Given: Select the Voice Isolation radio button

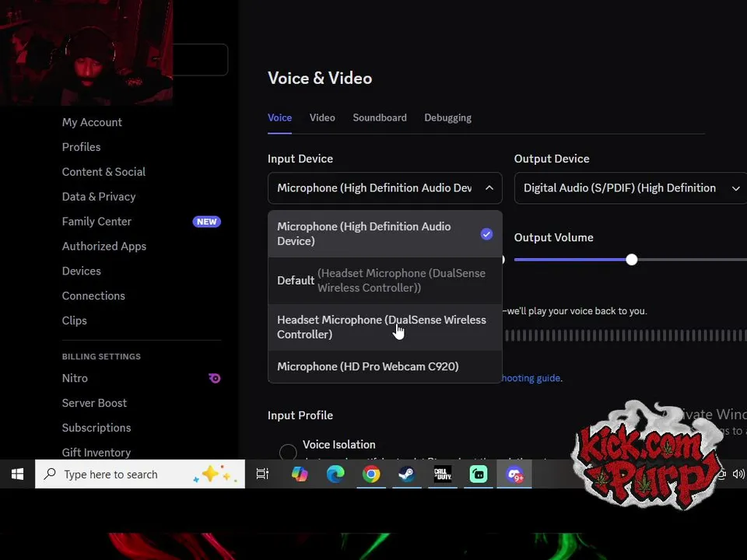Looking at the screenshot, I should click(x=288, y=452).
